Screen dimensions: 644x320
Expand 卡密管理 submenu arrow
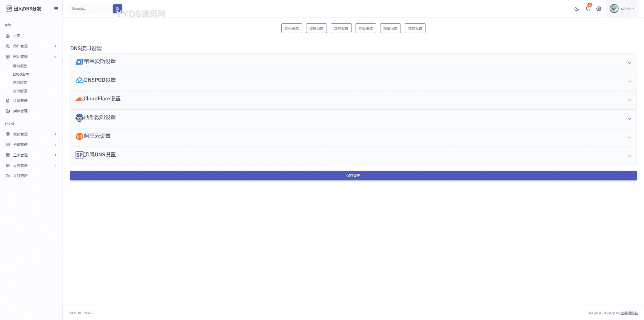click(55, 145)
